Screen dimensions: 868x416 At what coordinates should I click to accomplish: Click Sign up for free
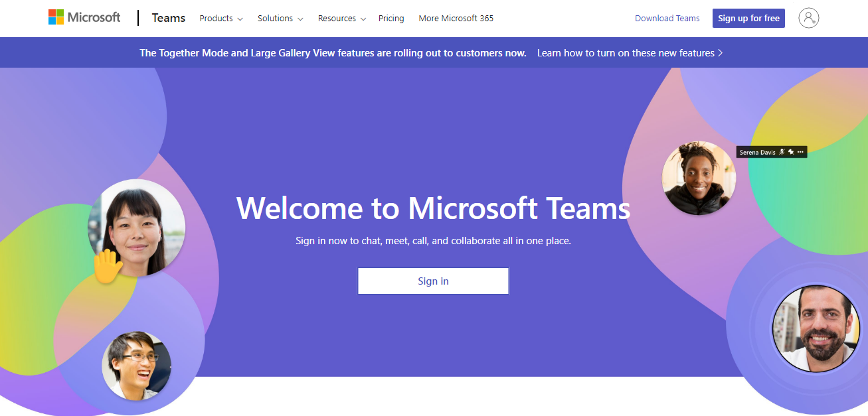[x=748, y=18]
